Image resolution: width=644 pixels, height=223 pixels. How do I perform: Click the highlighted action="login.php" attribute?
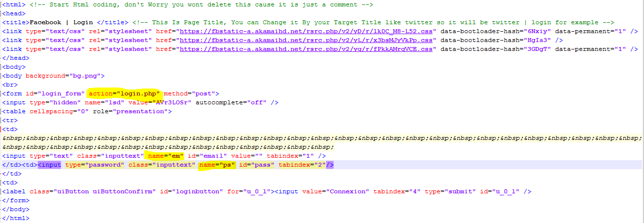coord(124,93)
